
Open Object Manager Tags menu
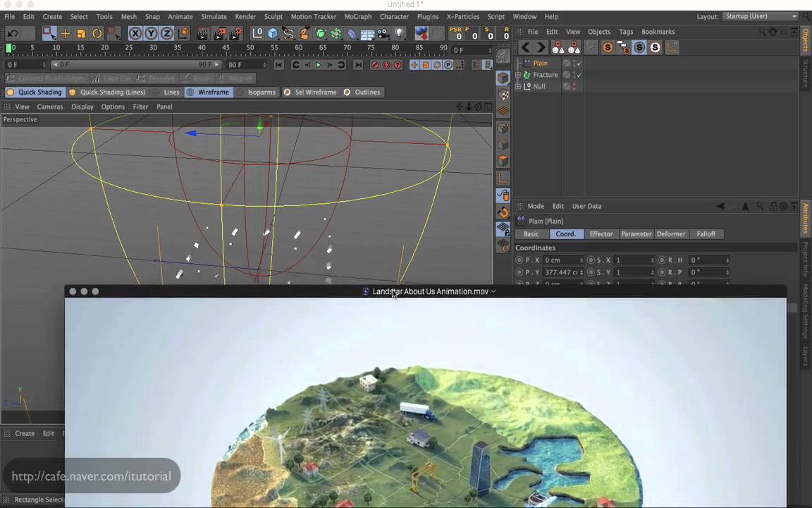point(626,32)
